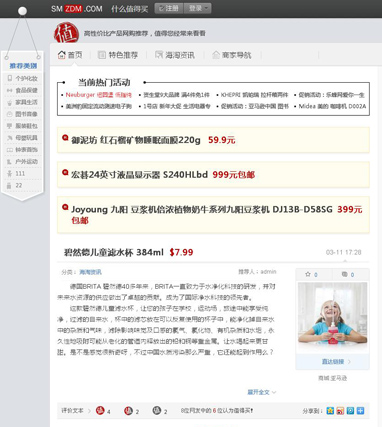Click the store icon beside 商家导航

coord(216,55)
